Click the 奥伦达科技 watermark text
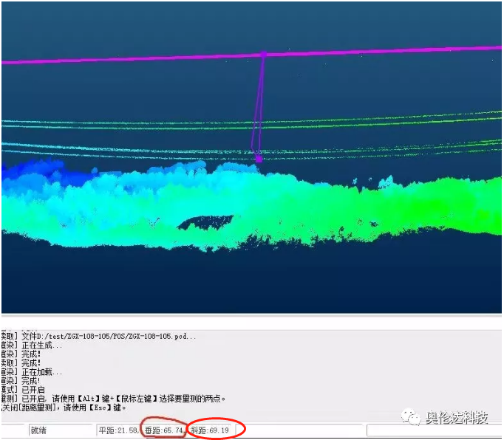Viewport: 504px width, 440px height. coord(457,418)
